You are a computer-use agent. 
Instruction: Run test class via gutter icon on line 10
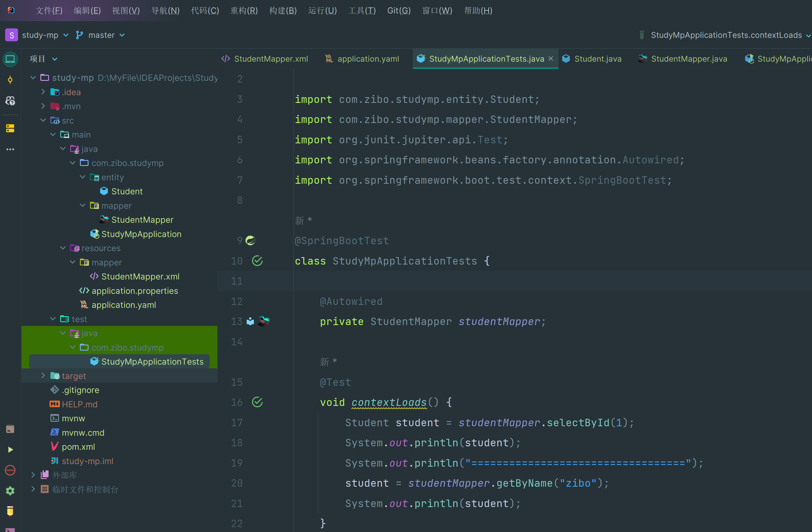pos(257,261)
